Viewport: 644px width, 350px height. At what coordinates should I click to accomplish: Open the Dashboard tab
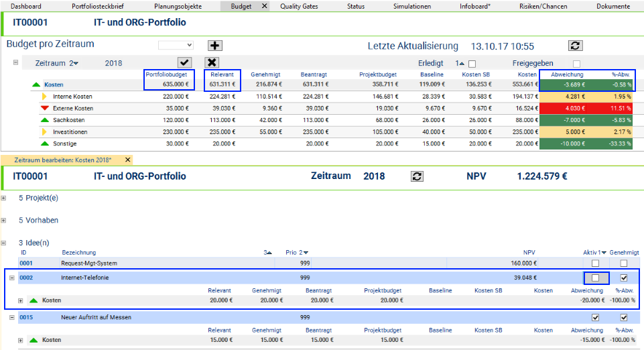coord(26,6)
